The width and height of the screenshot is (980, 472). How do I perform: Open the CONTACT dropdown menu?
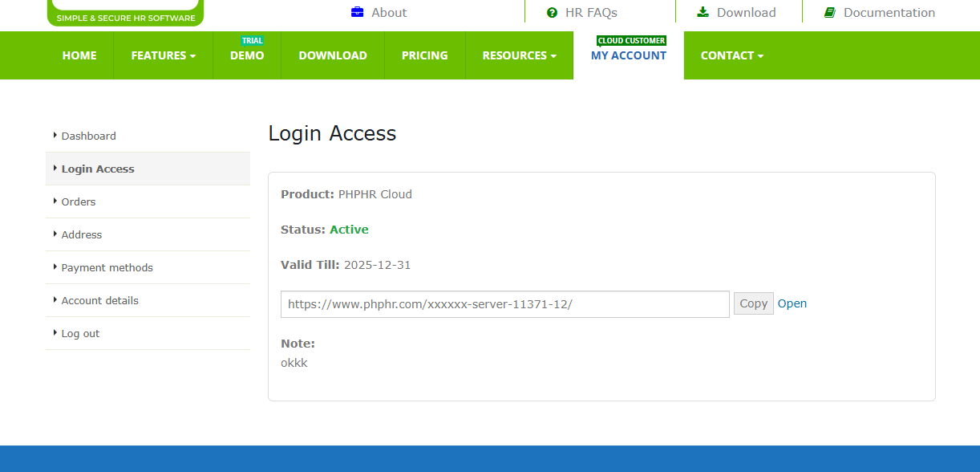click(731, 55)
